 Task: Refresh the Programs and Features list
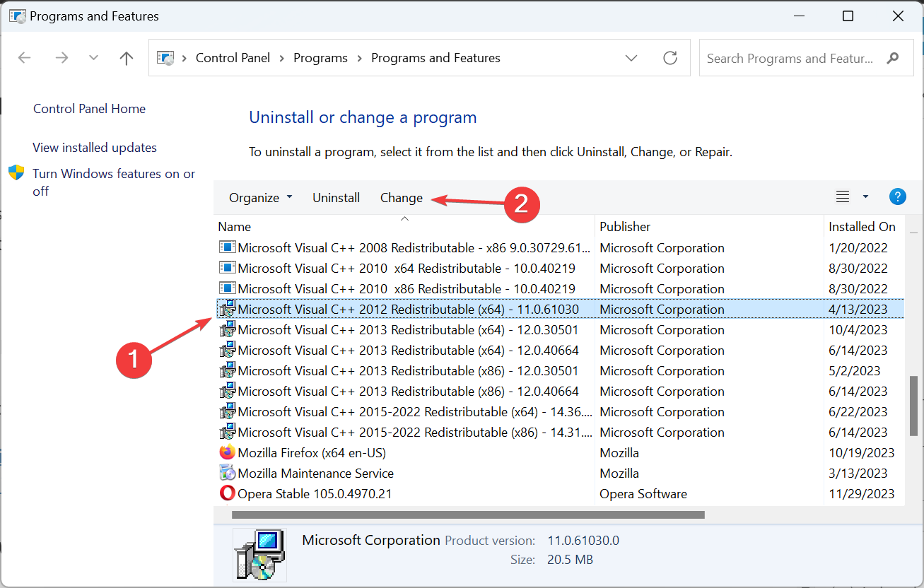tap(670, 58)
